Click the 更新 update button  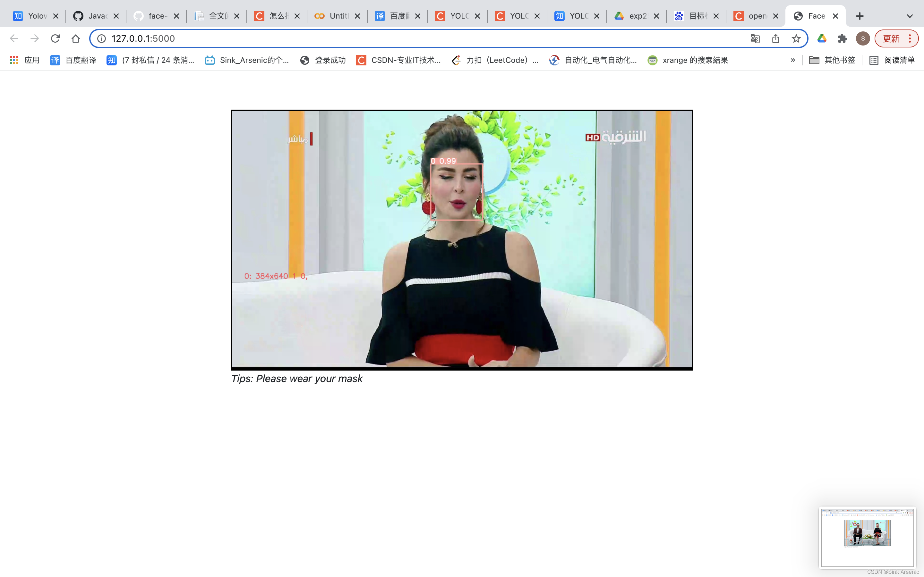coord(891,38)
